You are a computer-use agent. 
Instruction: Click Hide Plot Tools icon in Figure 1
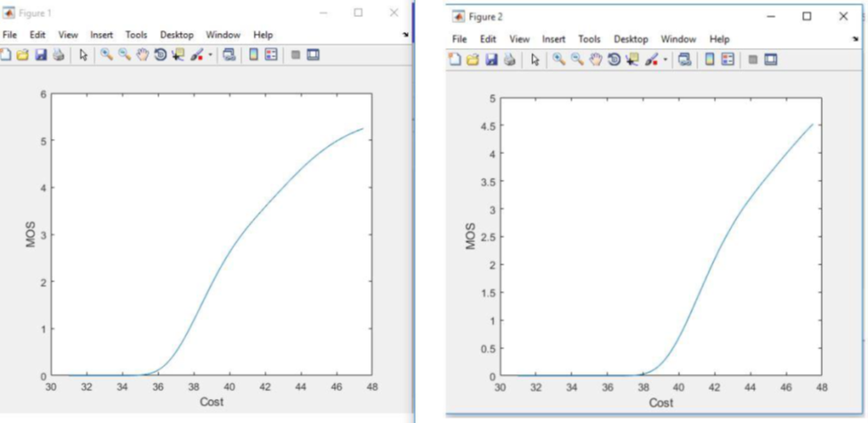click(x=296, y=55)
